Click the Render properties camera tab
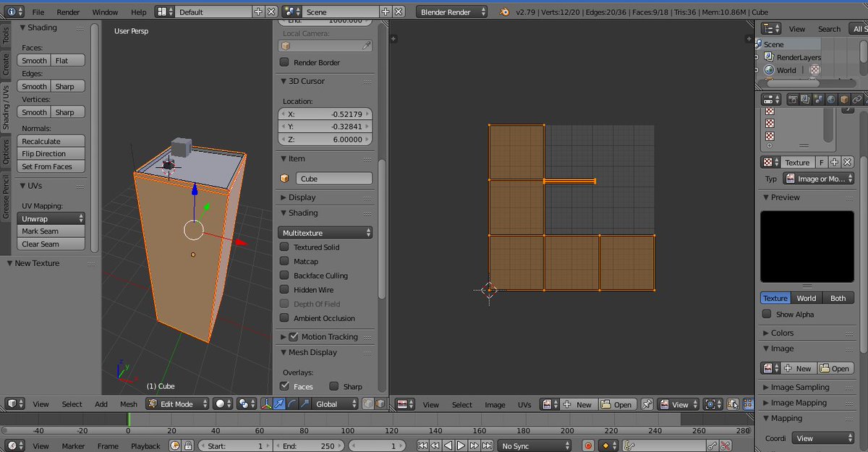 pos(793,99)
